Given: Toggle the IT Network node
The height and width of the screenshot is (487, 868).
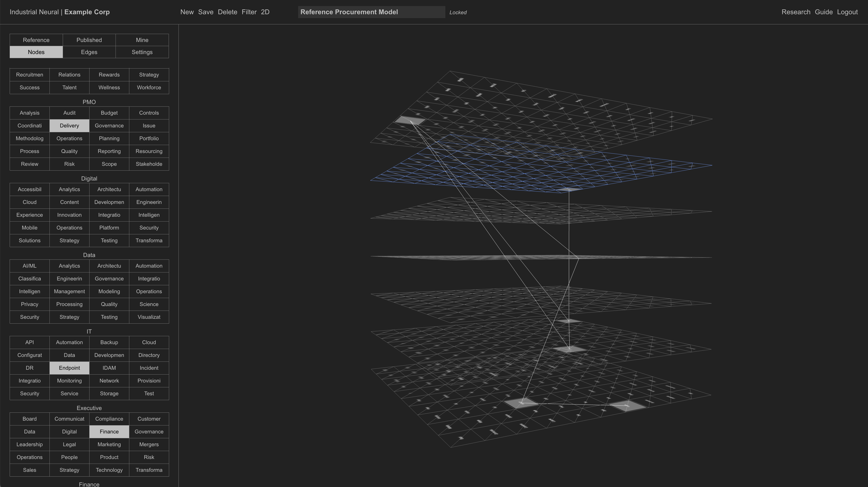Looking at the screenshot, I should click(109, 381).
